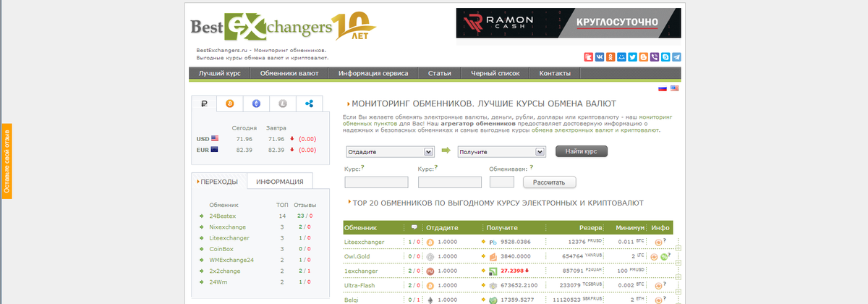The image size is (868, 304).
Task: Open обмена электронных валют и криптовалют link
Action: tap(595, 130)
